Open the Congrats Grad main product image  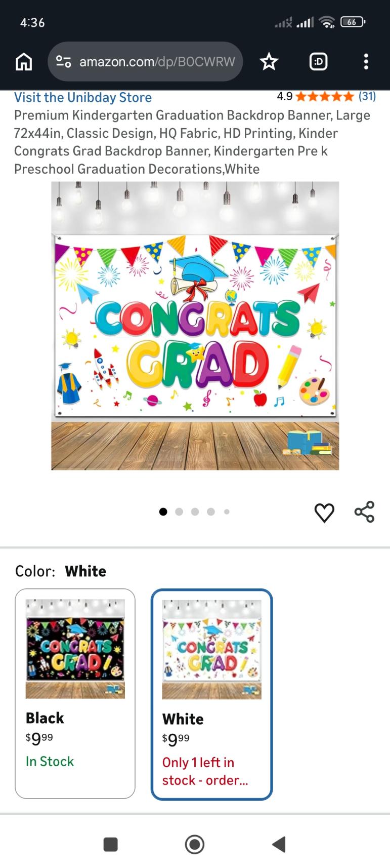195,326
